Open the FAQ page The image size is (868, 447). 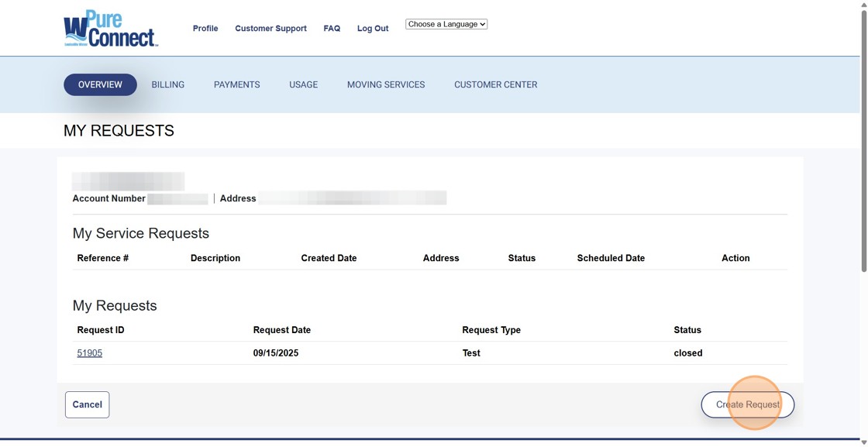332,28
